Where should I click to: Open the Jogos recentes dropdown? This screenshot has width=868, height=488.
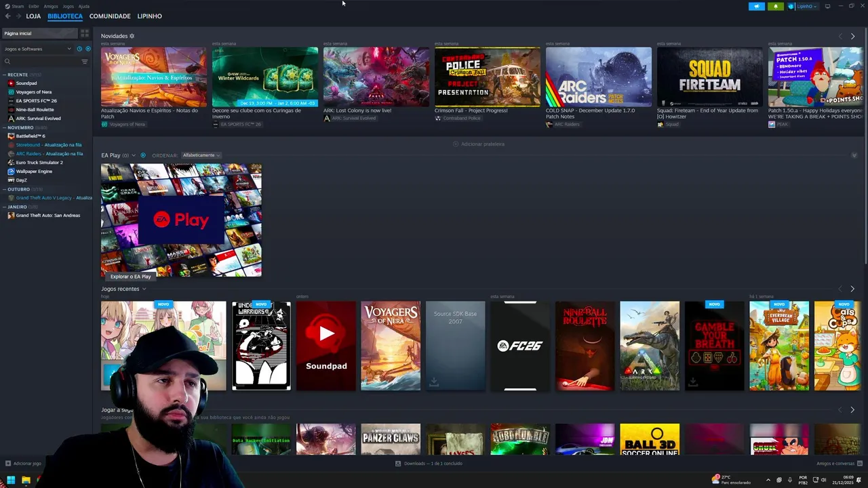(144, 289)
